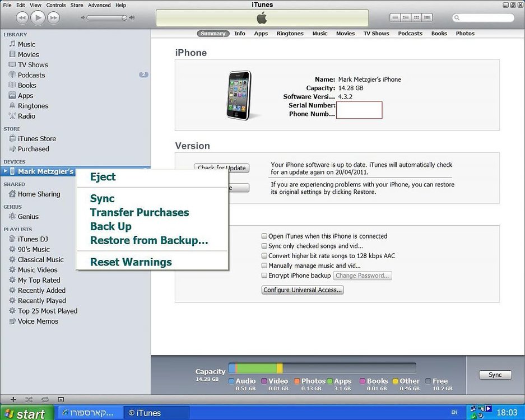Switch to the Ringtones tab
Viewport: 525px width, 420px height.
[x=290, y=34]
